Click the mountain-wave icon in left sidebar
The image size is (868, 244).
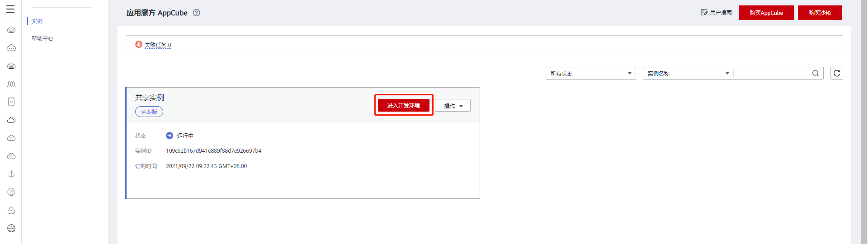[x=11, y=84]
